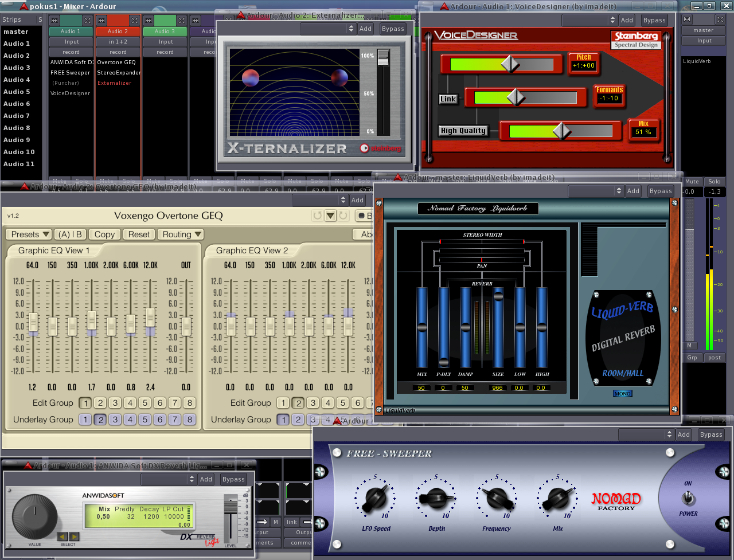Toggle the VoiceDesigner Link button
The image size is (734, 560).
click(448, 99)
